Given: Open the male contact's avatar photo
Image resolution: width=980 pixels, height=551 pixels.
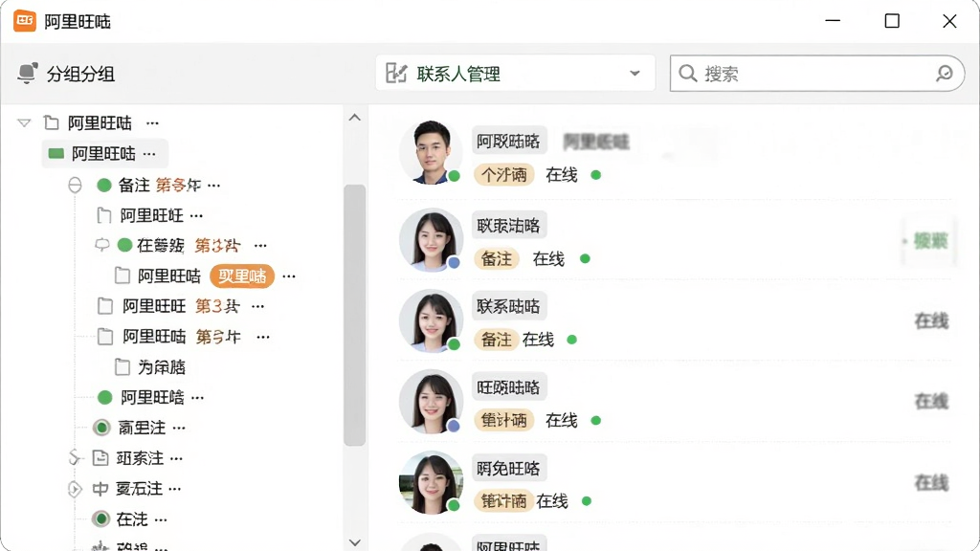Looking at the screenshot, I should tap(431, 152).
